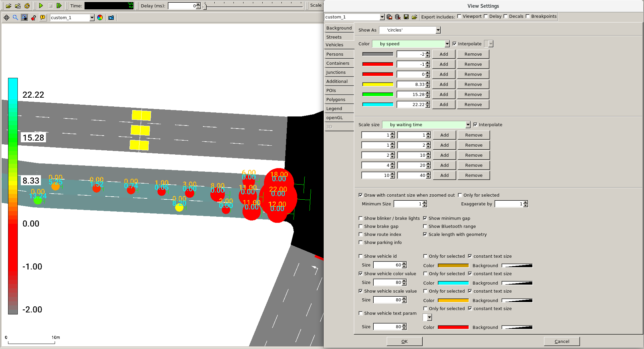Check the Viewport export option
644x349 pixels.
459,16
